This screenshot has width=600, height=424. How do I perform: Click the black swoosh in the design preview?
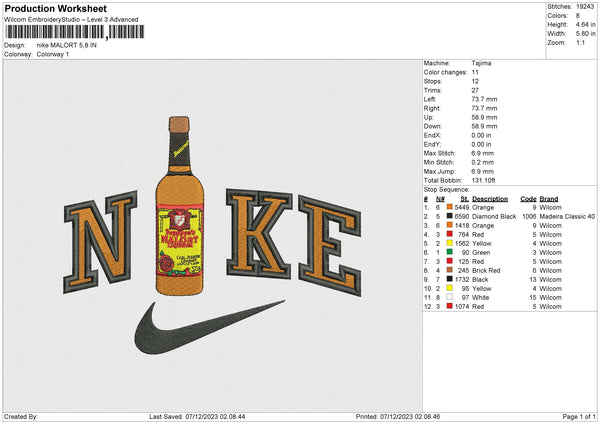209,327
